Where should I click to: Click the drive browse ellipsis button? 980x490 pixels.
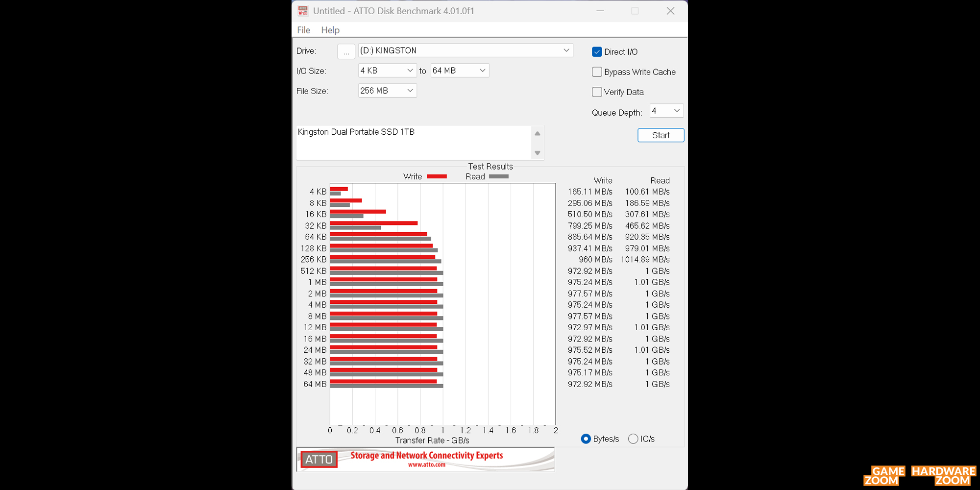pos(346,51)
